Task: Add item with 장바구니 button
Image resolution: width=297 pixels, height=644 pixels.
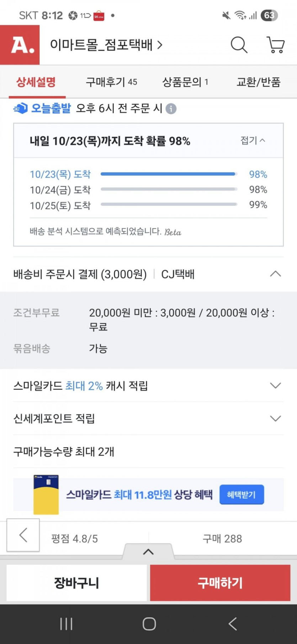Action: pos(76,583)
